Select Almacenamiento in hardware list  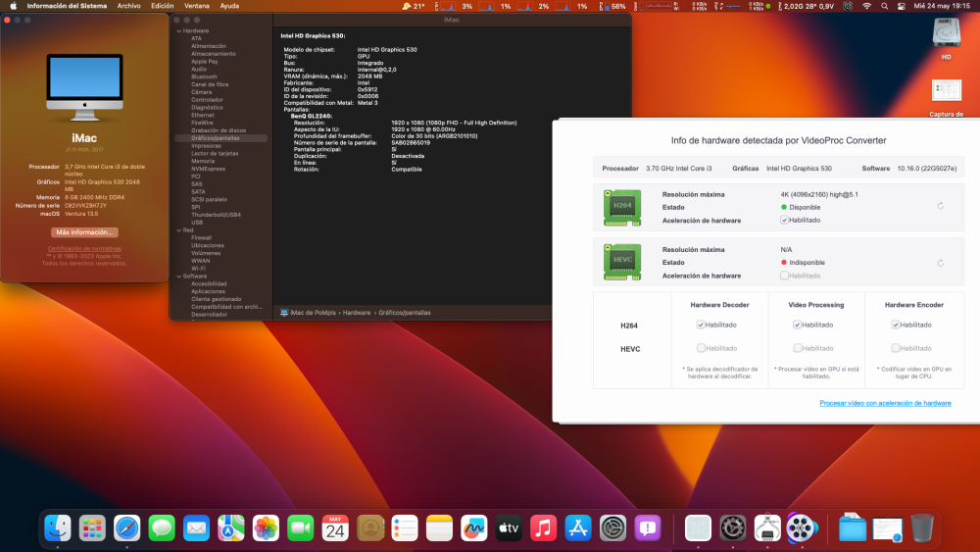click(x=213, y=54)
